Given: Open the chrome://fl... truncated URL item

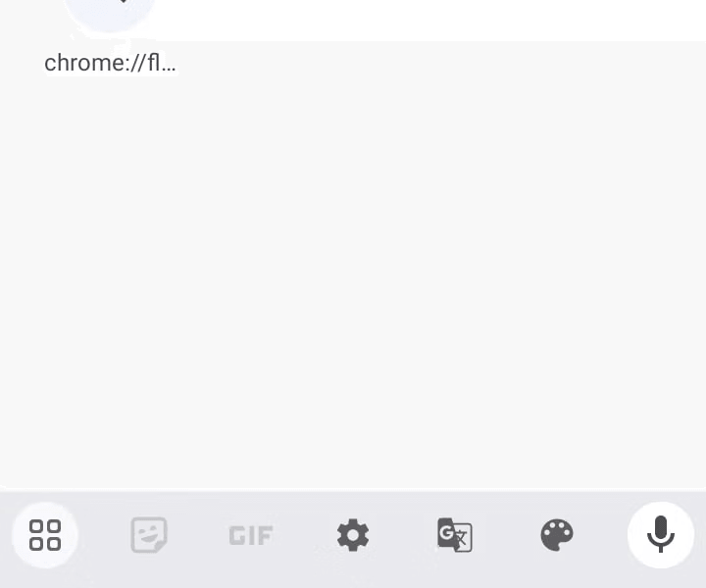Looking at the screenshot, I should tap(110, 63).
